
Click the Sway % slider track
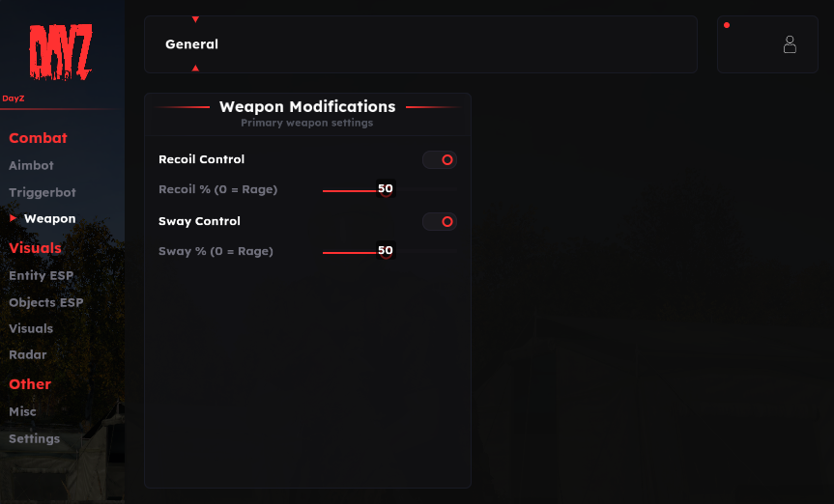pos(389,252)
